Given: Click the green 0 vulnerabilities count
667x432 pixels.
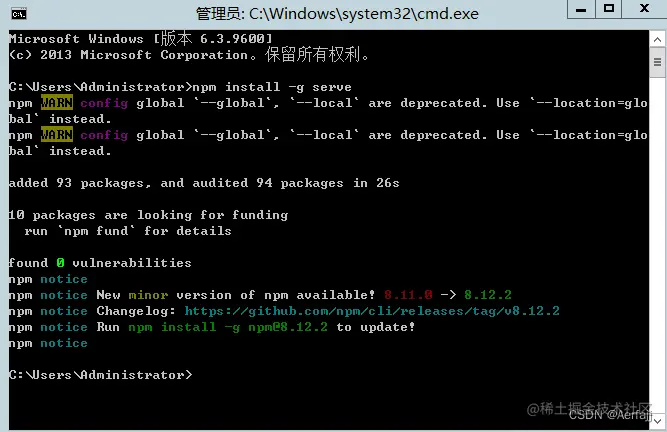Looking at the screenshot, I should (x=60, y=263).
